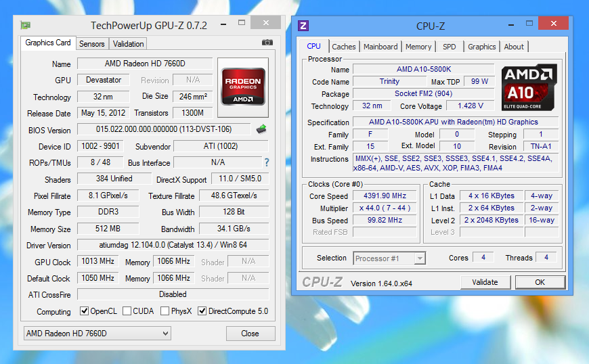The image size is (589, 364).
Task: Click the Package value Socket FM2 (904)
Action: pyautogui.click(x=424, y=93)
